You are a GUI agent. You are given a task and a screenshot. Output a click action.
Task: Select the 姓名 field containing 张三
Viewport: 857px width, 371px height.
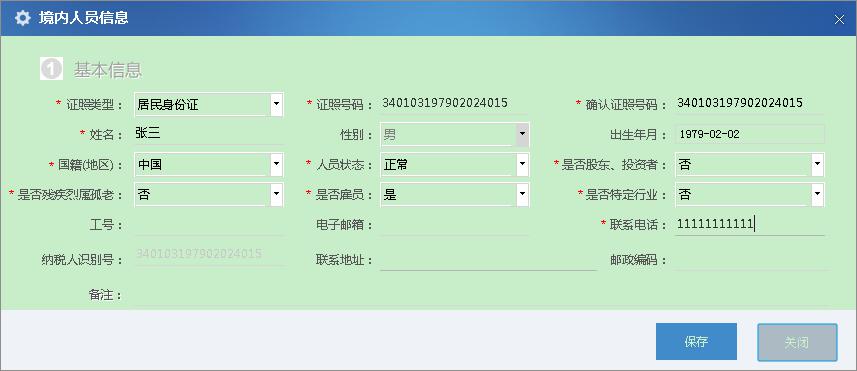tap(209, 134)
